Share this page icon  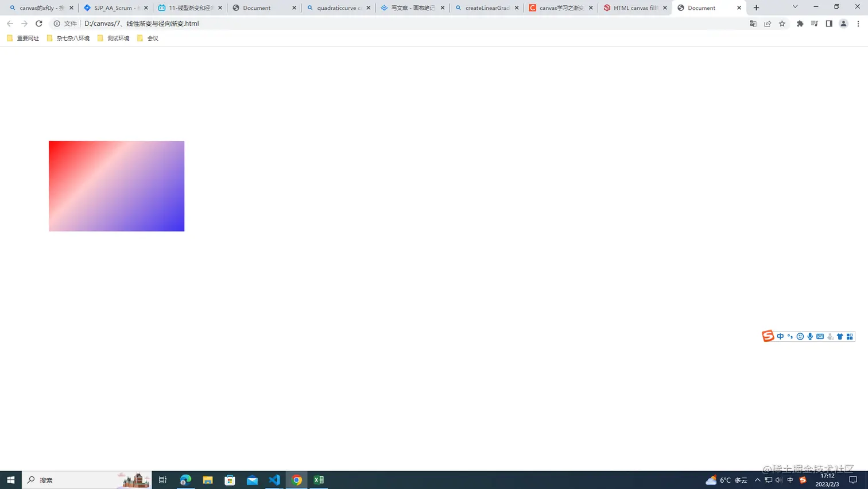click(x=768, y=24)
